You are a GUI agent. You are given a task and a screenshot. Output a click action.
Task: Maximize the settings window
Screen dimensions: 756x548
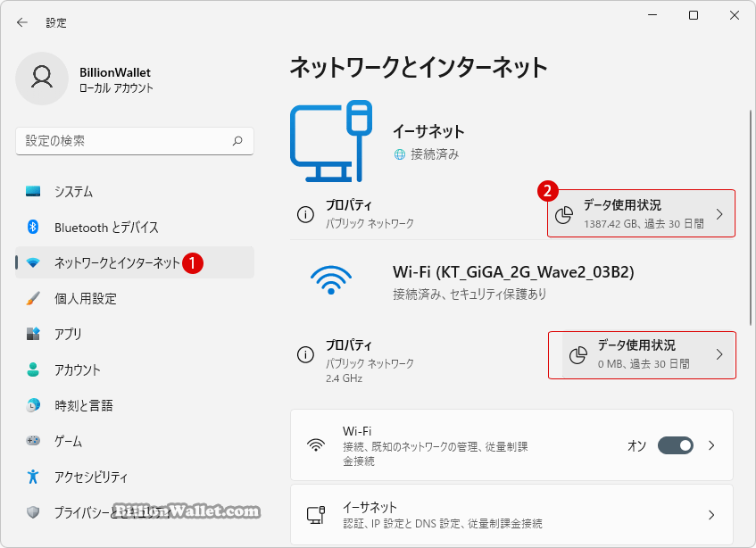pyautogui.click(x=694, y=15)
